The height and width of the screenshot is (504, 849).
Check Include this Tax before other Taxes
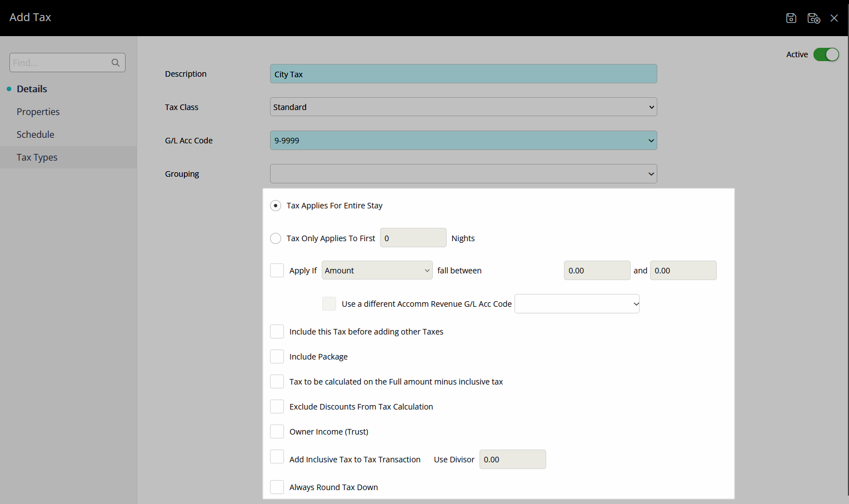(x=277, y=331)
